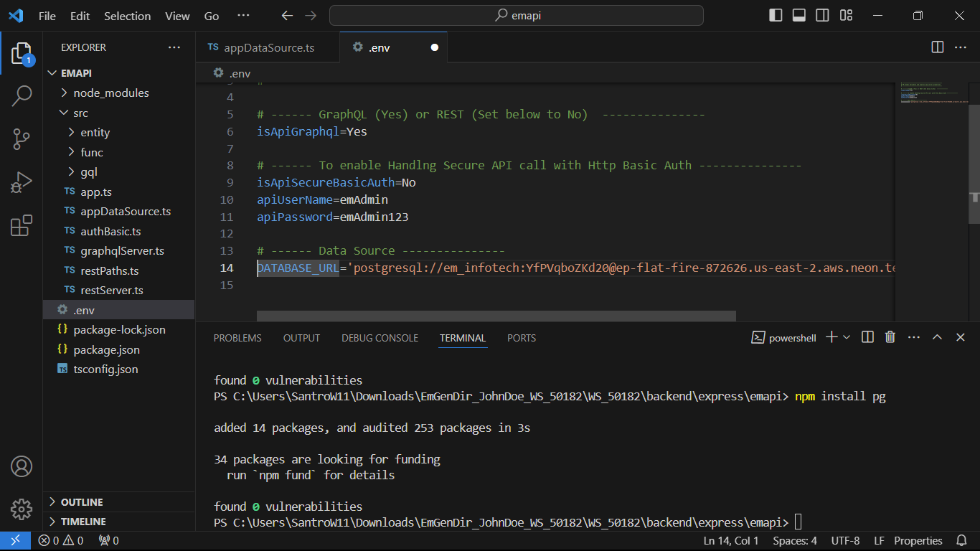Open the View menu
The image size is (980, 551).
coord(177,16)
